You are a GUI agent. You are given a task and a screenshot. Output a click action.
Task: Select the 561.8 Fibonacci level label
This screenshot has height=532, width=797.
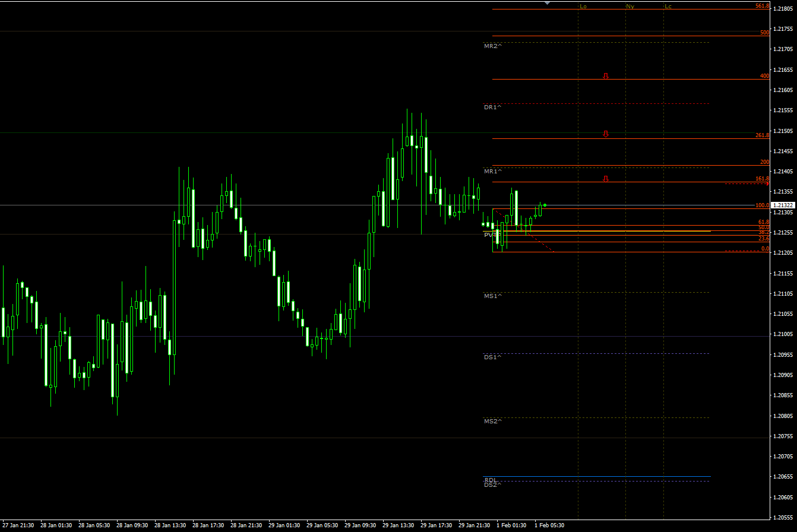click(763, 6)
